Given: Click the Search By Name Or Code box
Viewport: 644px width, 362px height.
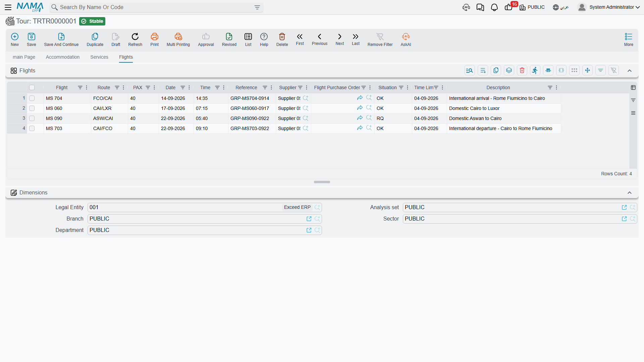Looking at the screenshot, I should (156, 7).
